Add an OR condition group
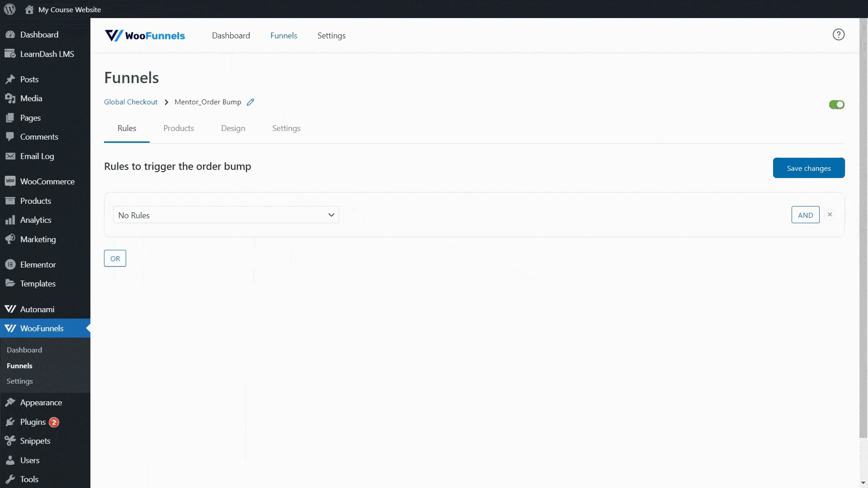This screenshot has height=488, width=868. [x=115, y=258]
